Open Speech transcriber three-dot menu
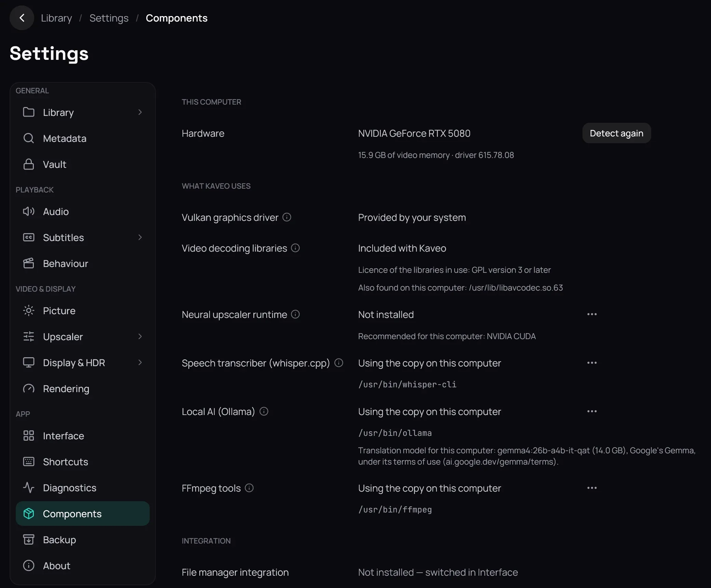 pos(592,363)
